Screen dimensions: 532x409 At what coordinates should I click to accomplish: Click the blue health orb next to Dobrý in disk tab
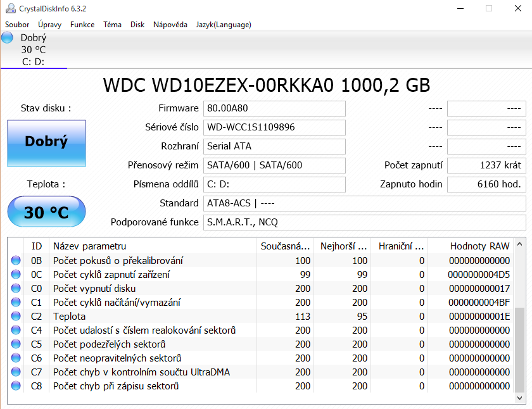(x=7, y=37)
